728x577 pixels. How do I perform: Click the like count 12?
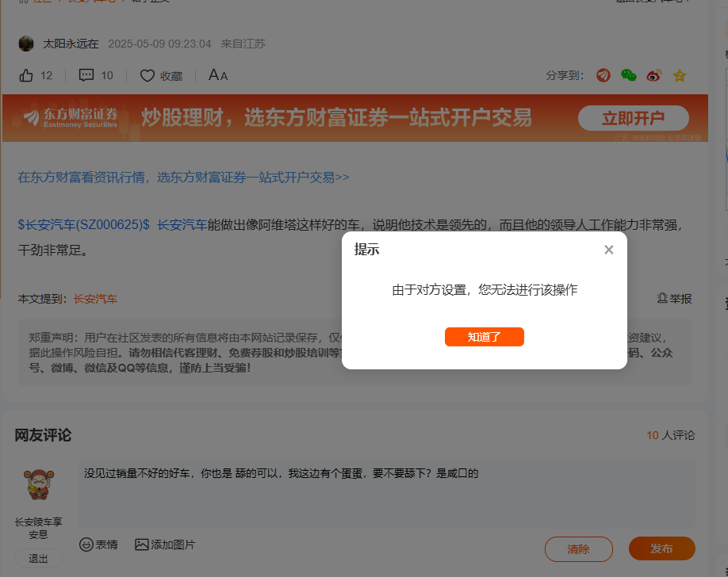(x=47, y=75)
